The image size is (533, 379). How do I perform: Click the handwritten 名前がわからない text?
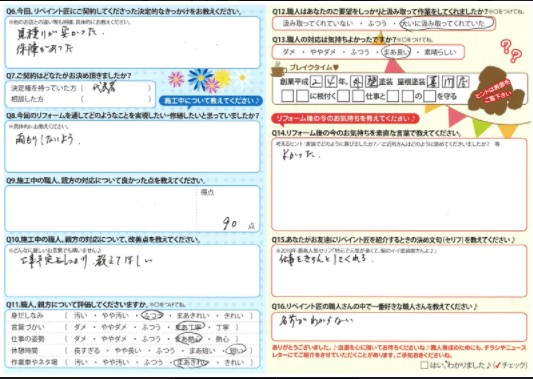(316, 321)
